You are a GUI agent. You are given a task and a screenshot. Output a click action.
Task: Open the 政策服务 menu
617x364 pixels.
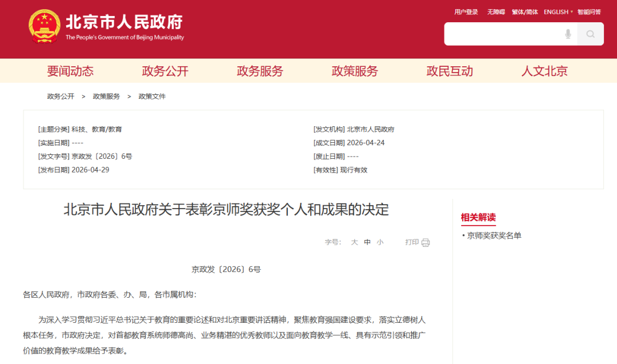pos(355,71)
